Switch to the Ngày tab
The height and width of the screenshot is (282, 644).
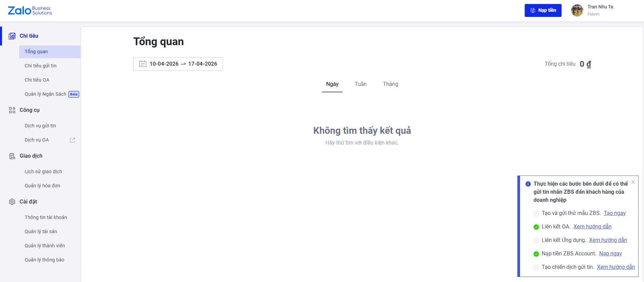pyautogui.click(x=332, y=84)
